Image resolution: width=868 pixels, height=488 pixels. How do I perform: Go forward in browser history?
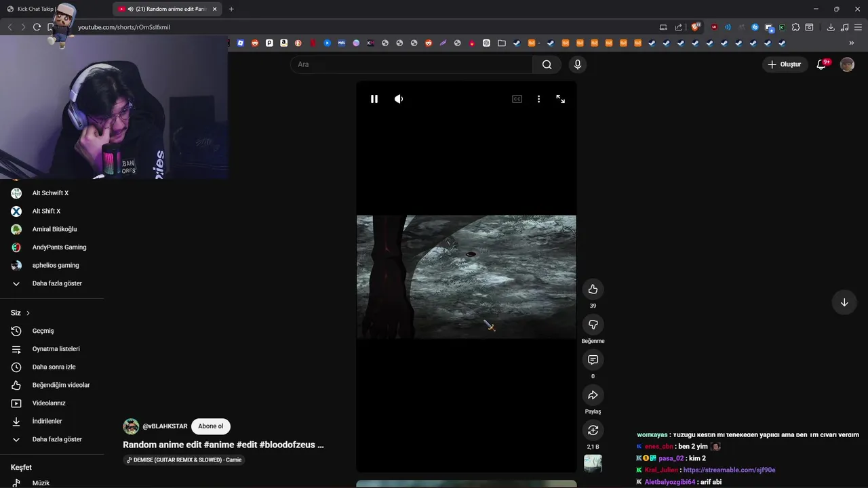(23, 27)
